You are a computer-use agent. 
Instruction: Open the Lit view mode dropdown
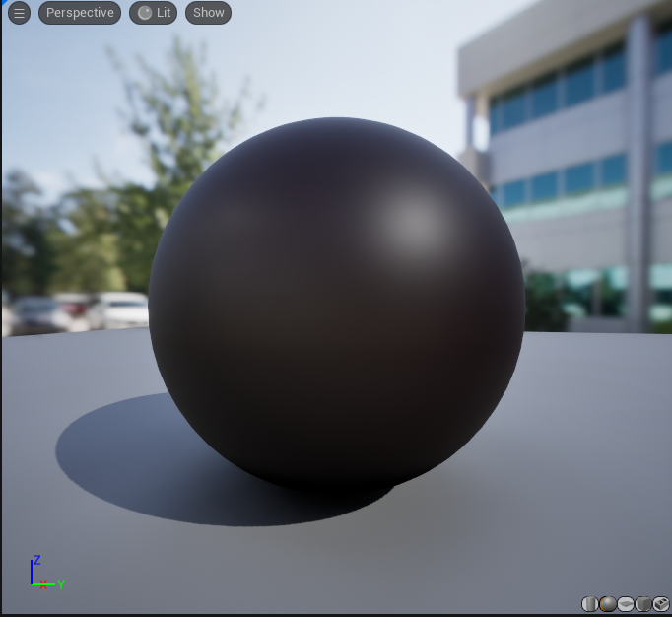154,13
